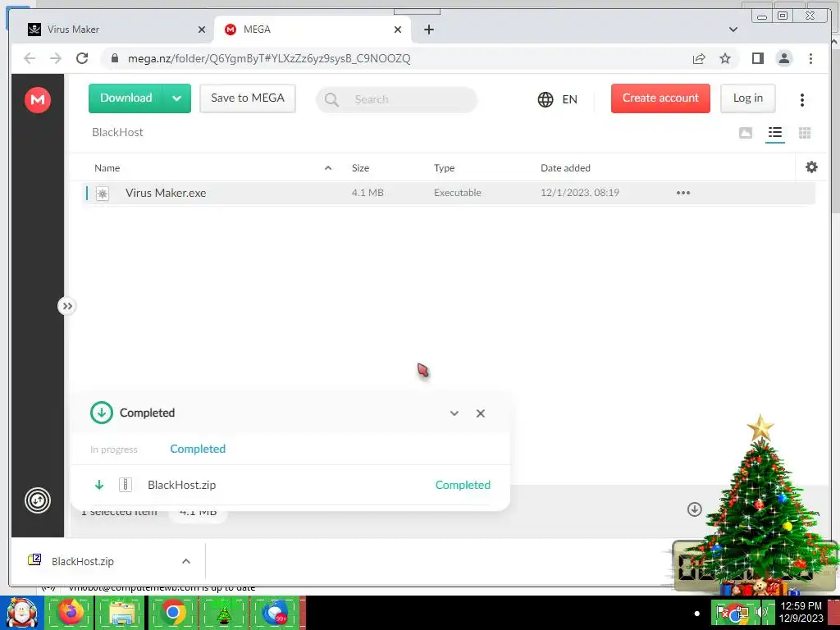840x630 pixels.
Task: Go forward in browser history
Action: click(x=56, y=58)
